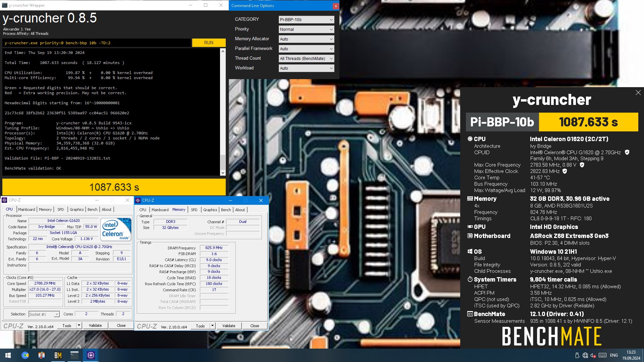Screen dimensions: 644x362
Task: Click the Tools dropdown arrow in CPU-Z Memory window
Action: click(212, 326)
